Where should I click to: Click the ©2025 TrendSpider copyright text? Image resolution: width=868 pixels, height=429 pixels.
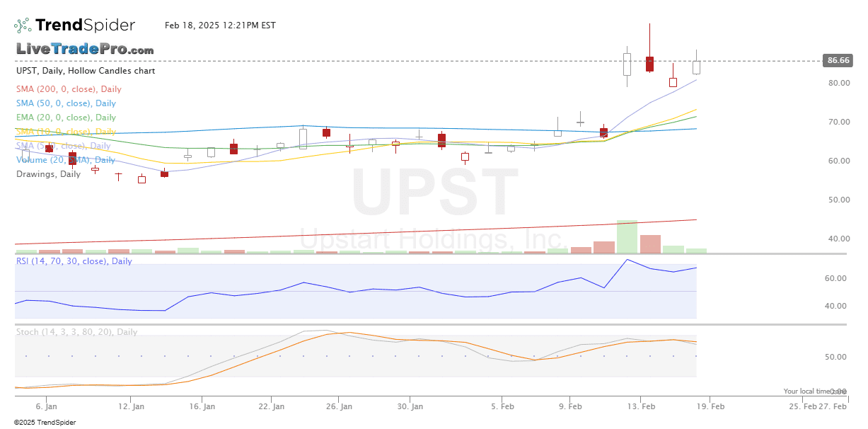(45, 423)
